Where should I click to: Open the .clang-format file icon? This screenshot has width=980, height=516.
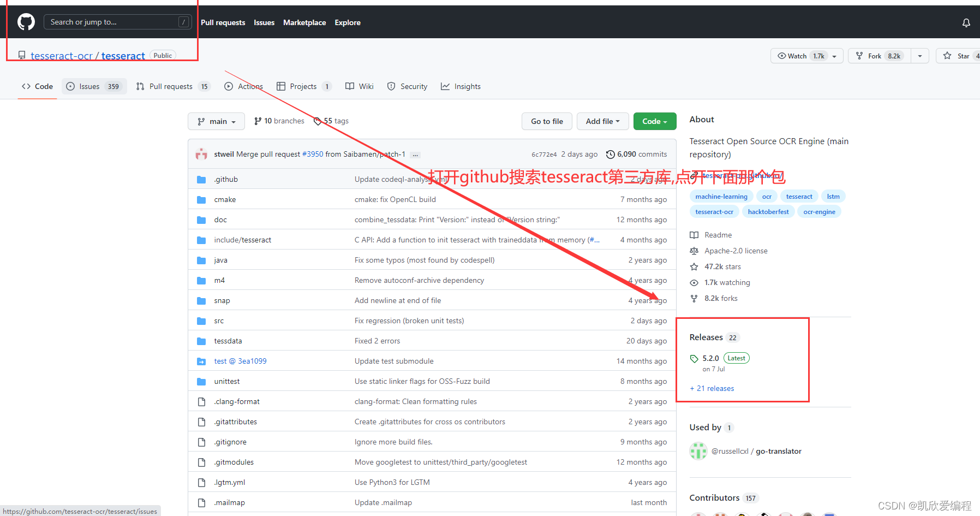[201, 402]
